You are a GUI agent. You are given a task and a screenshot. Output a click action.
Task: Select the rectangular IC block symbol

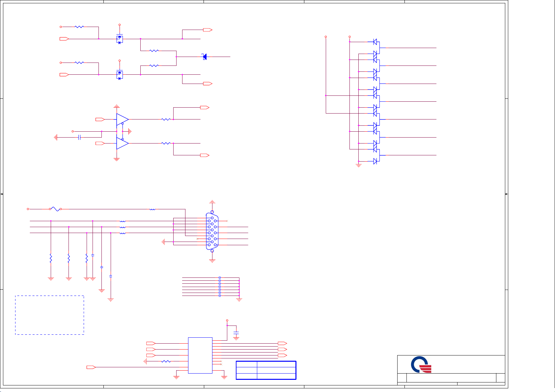(200, 355)
